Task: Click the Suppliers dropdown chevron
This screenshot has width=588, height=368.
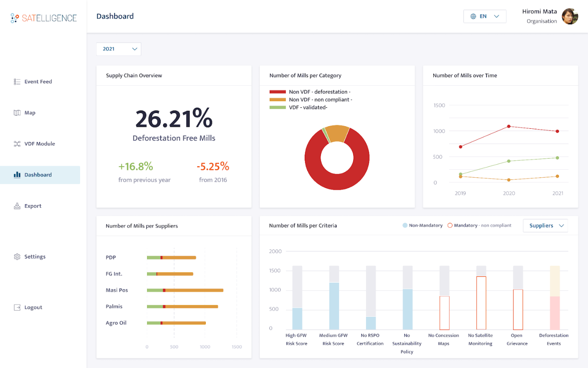Action: pos(561,226)
